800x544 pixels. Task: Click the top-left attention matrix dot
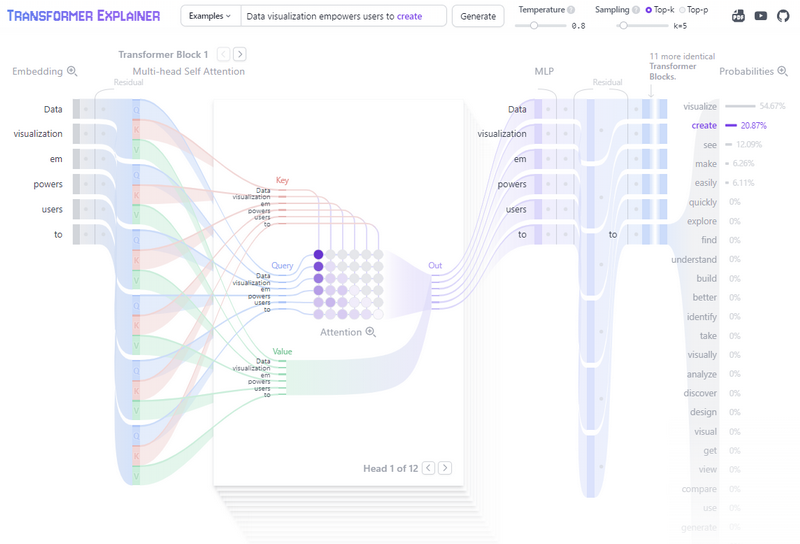(318, 254)
